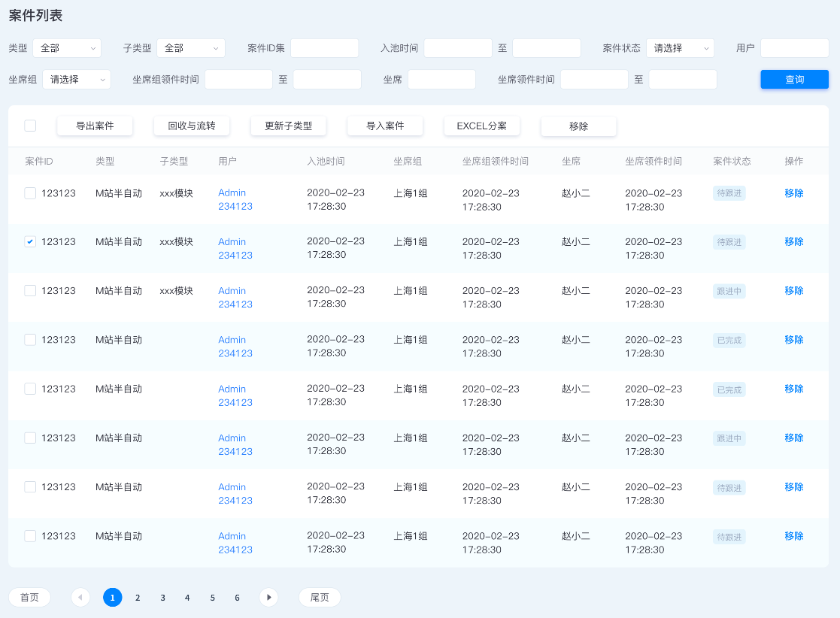Check the 跟进中 row without a subtype

click(30, 438)
